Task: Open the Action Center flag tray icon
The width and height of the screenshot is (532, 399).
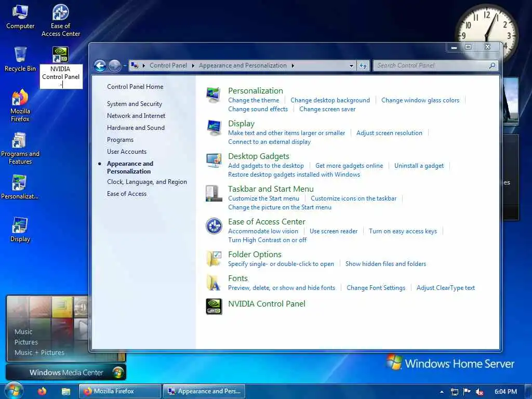Action: 467,392
